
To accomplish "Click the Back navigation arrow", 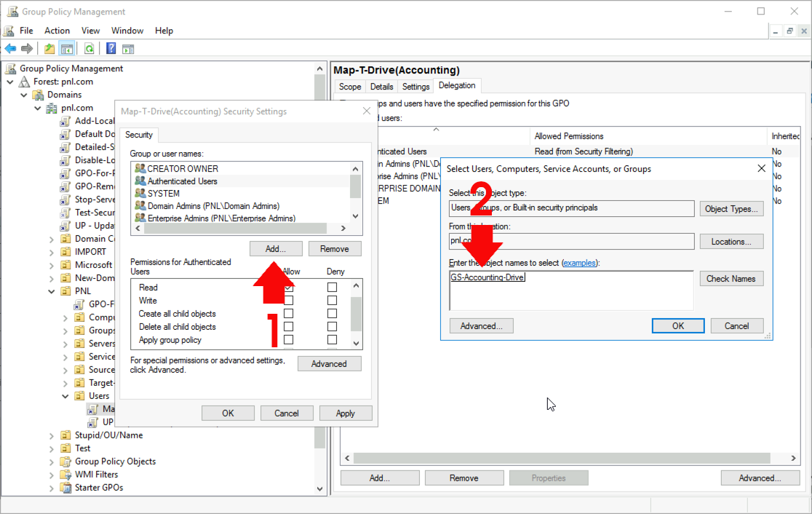I will coord(9,48).
